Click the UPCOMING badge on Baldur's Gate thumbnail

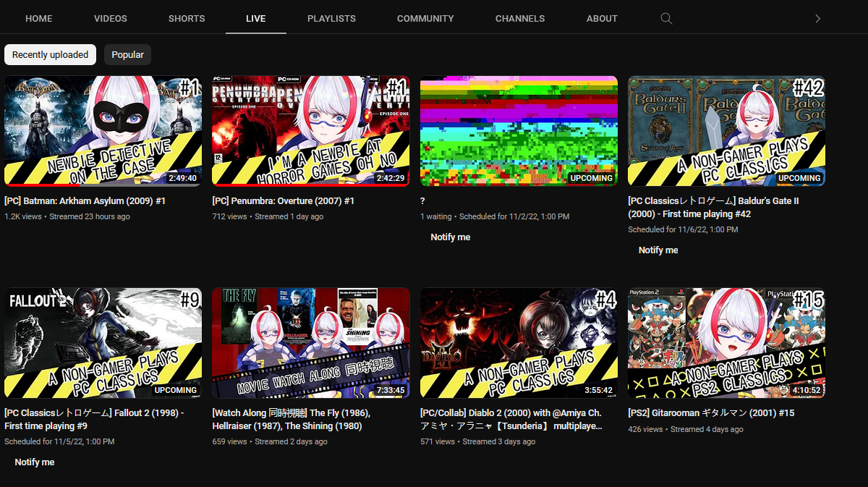tap(799, 178)
